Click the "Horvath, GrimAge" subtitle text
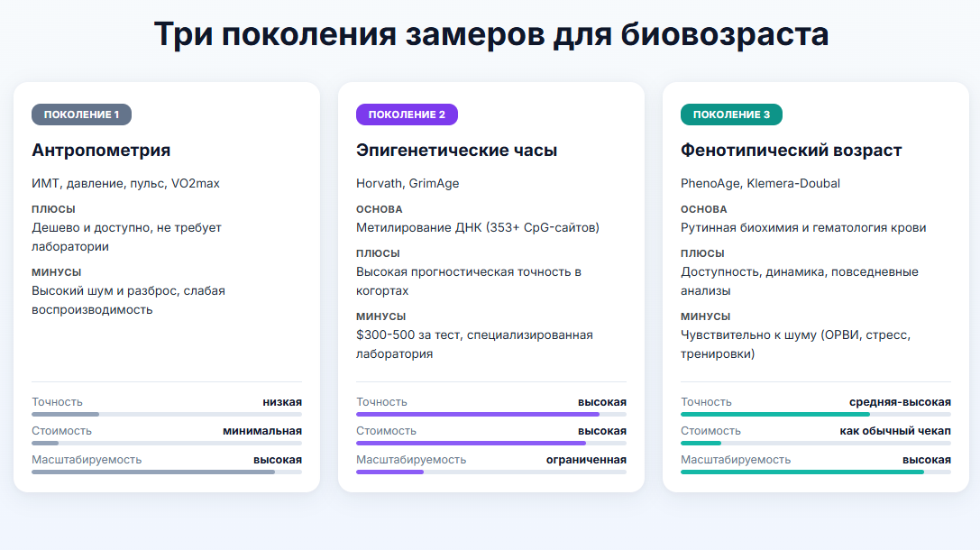 406,182
